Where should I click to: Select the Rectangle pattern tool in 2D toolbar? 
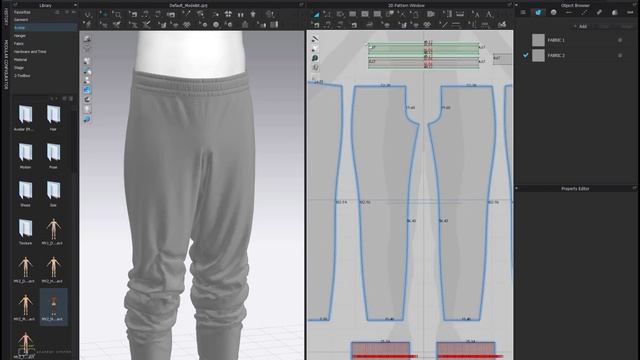[x=352, y=15]
